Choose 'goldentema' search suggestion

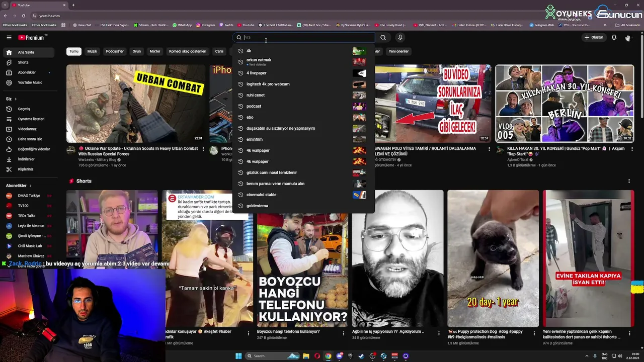tap(303, 206)
